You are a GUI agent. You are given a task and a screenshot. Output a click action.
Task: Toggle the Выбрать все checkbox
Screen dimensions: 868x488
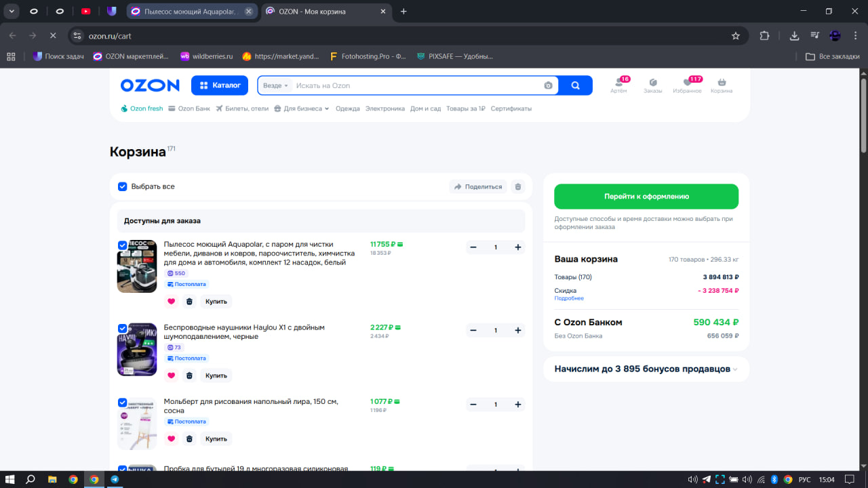coord(123,186)
